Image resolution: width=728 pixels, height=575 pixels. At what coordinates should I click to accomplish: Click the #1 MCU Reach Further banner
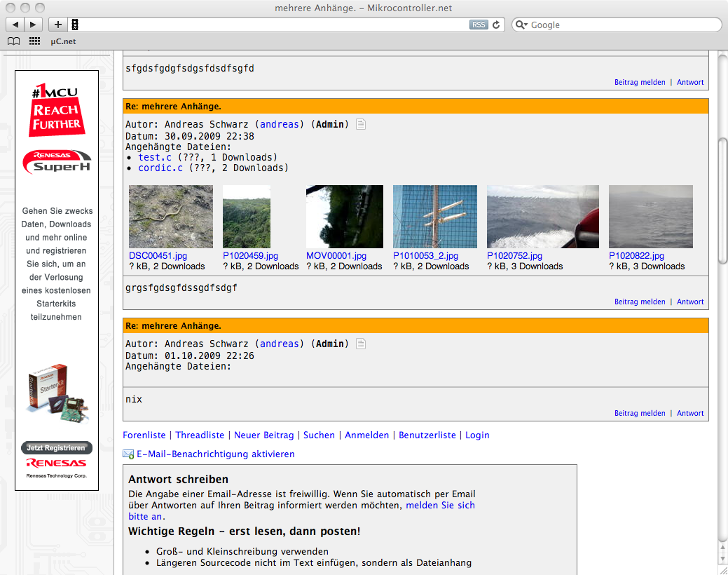point(57,110)
